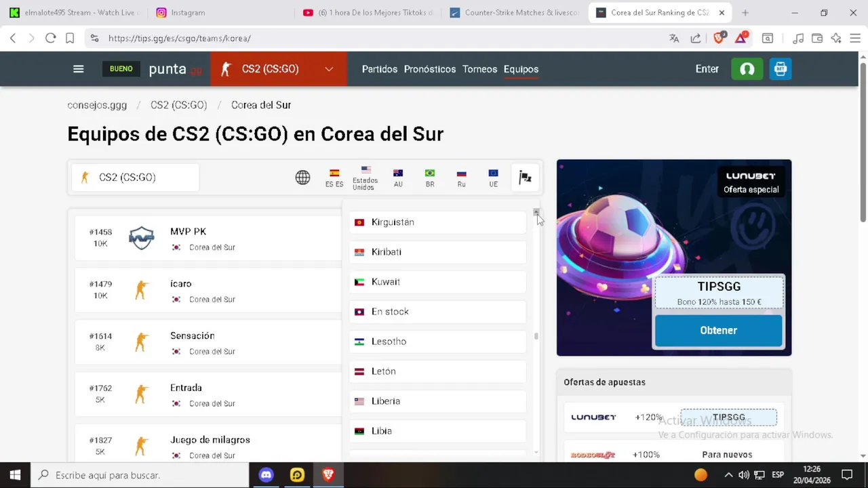Filter teams by BR flag

429,178
